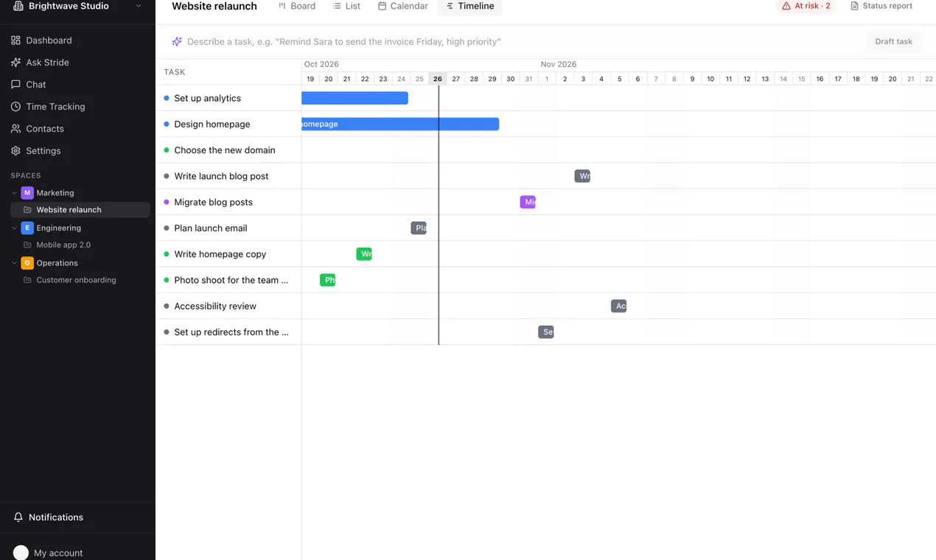Click the green Write homepage copy bar

pyautogui.click(x=364, y=254)
